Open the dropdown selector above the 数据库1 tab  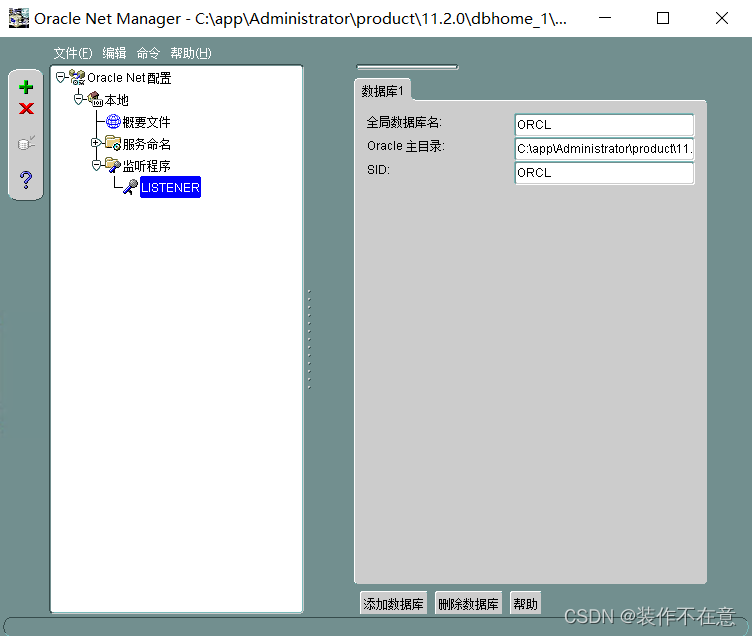(x=407, y=67)
